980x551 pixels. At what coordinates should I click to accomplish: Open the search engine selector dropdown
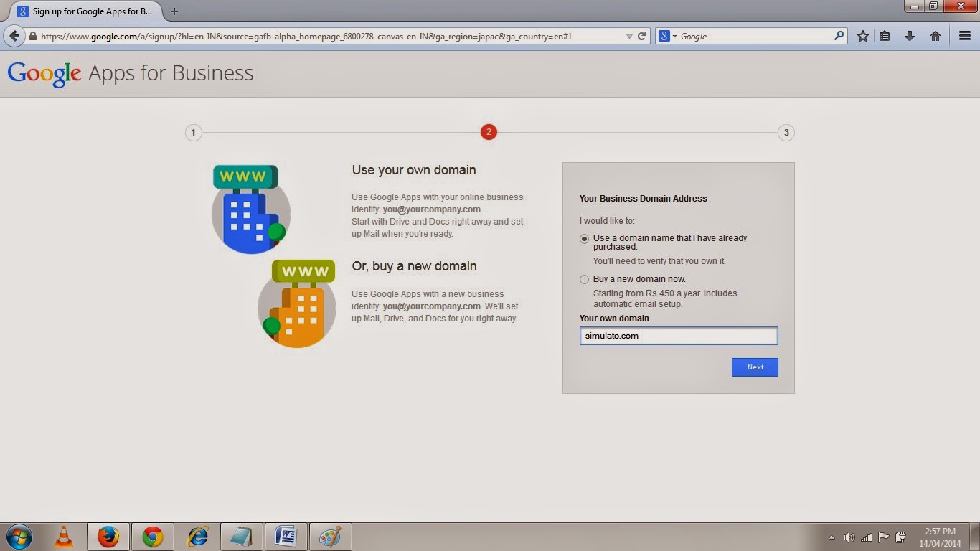tap(667, 36)
